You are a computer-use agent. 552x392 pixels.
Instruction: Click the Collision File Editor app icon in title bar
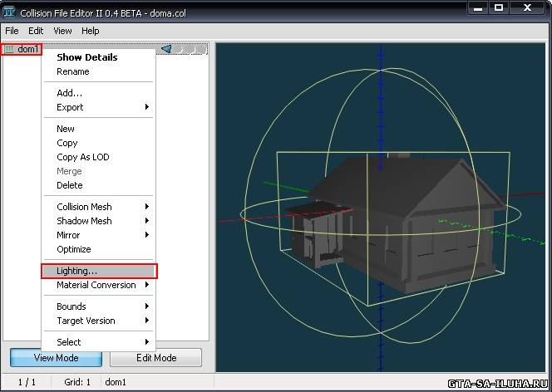click(9, 12)
